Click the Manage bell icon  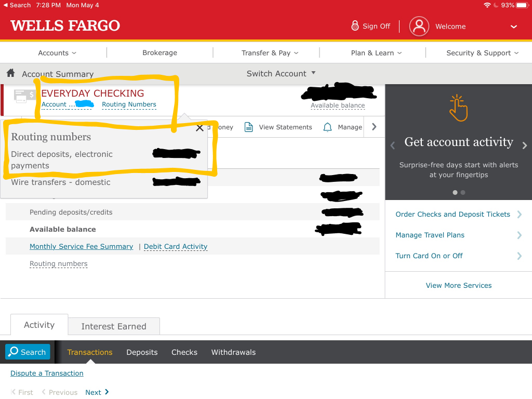point(327,127)
